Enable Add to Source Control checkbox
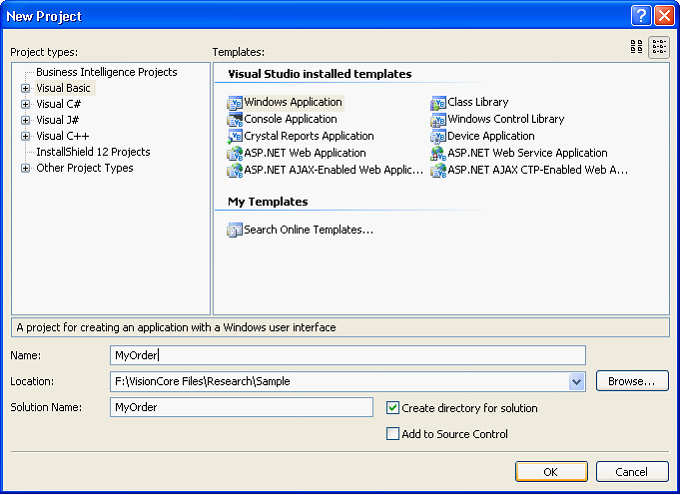The image size is (681, 495). click(393, 434)
